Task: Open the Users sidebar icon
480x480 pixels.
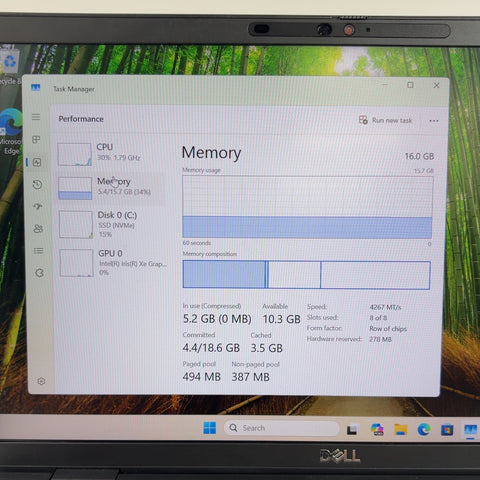Action: [38, 229]
